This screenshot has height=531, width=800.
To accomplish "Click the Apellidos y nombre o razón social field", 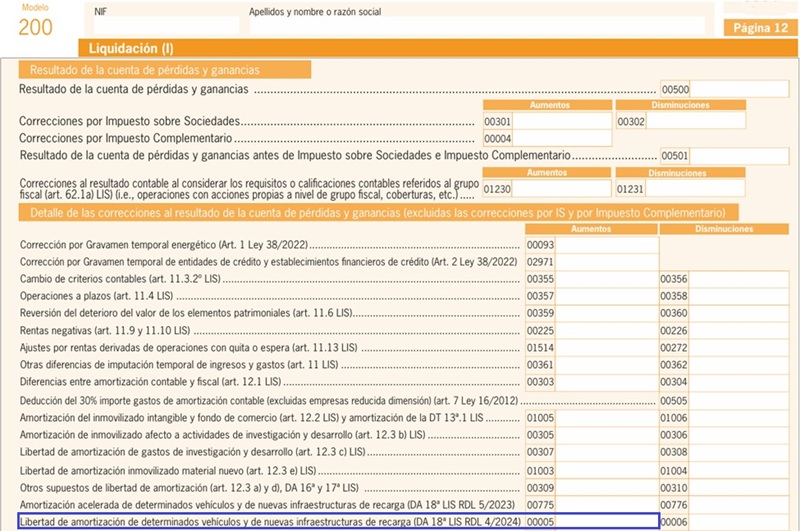I will (477, 26).
